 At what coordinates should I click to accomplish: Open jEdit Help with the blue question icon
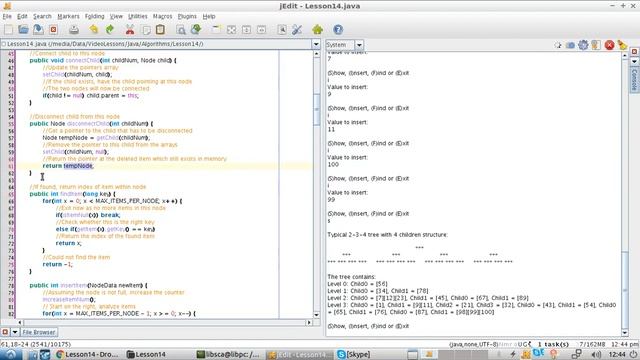click(338, 29)
